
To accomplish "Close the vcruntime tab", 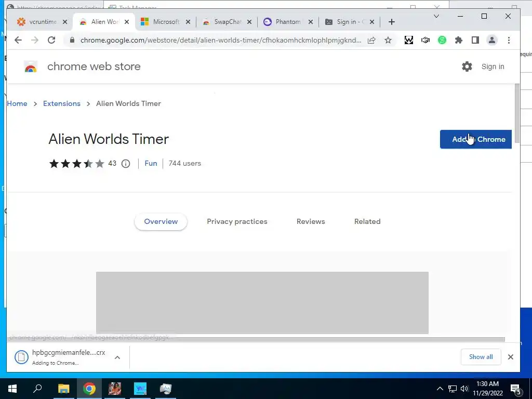I will click(65, 22).
